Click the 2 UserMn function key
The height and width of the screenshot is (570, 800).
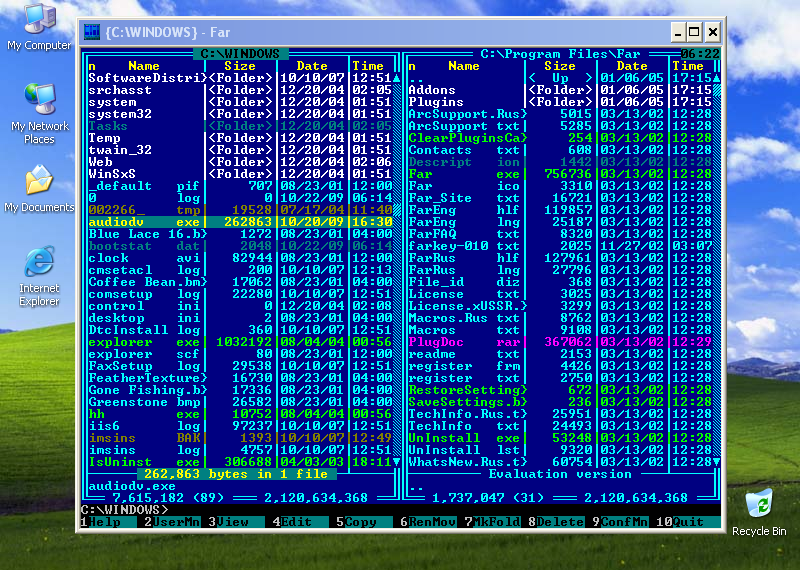tap(172, 522)
